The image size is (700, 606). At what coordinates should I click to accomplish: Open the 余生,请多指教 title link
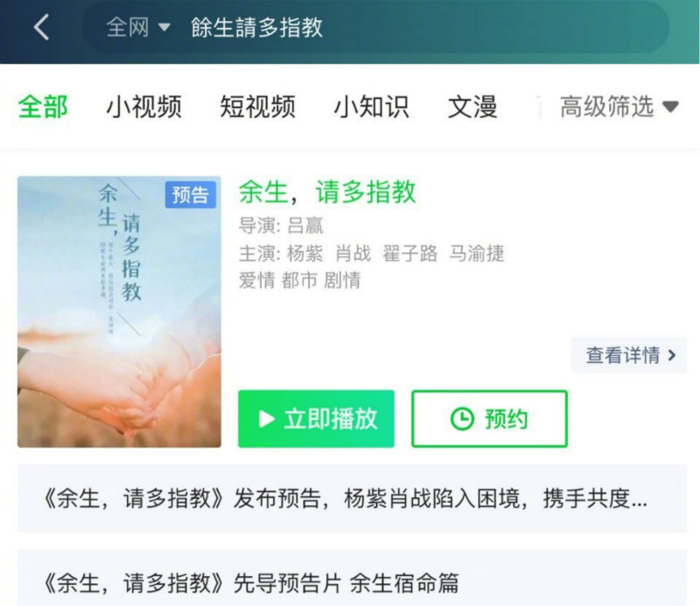pos(327,192)
